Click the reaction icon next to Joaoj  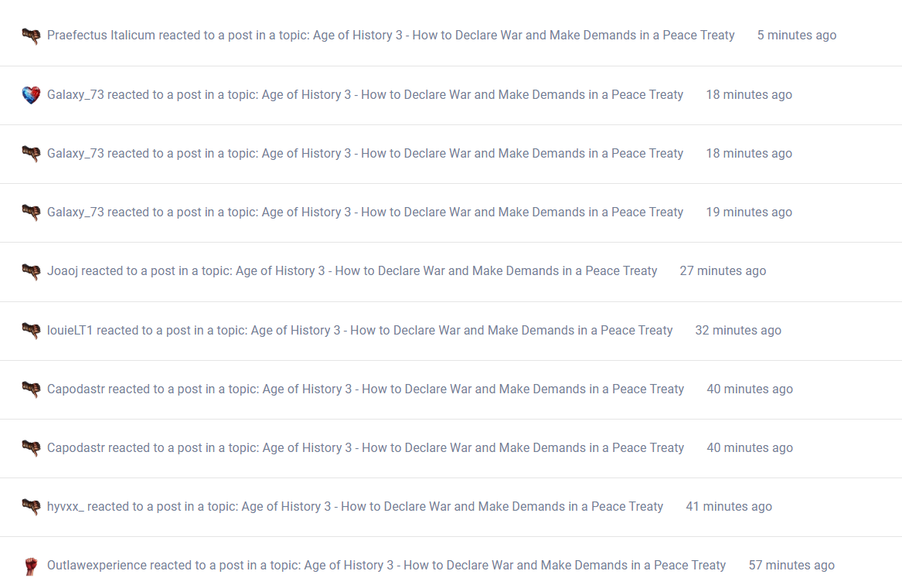pos(31,271)
